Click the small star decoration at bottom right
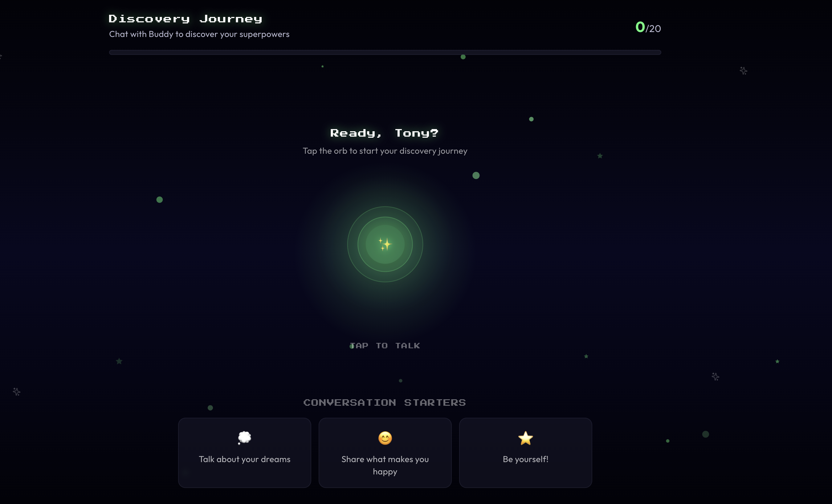Screen dimensions: 832x504 pyautogui.click(x=778, y=361)
